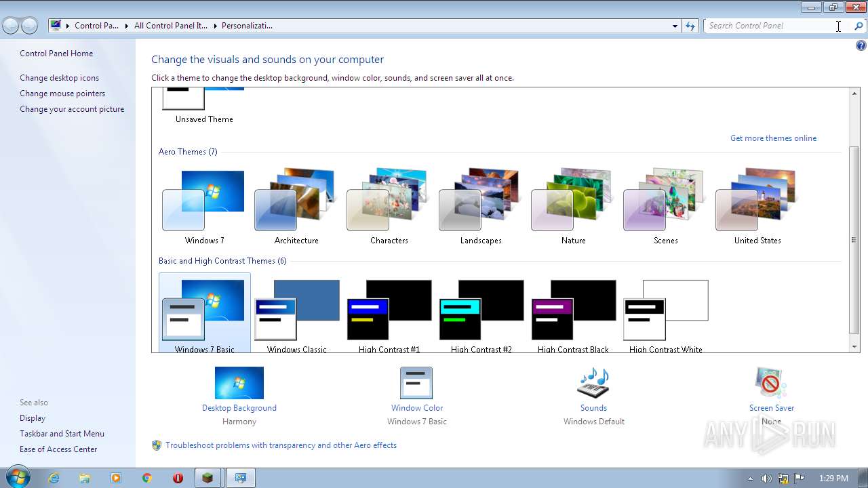The image size is (868, 488).
Task: Click theme list scroll down arrow
Action: pyautogui.click(x=854, y=346)
